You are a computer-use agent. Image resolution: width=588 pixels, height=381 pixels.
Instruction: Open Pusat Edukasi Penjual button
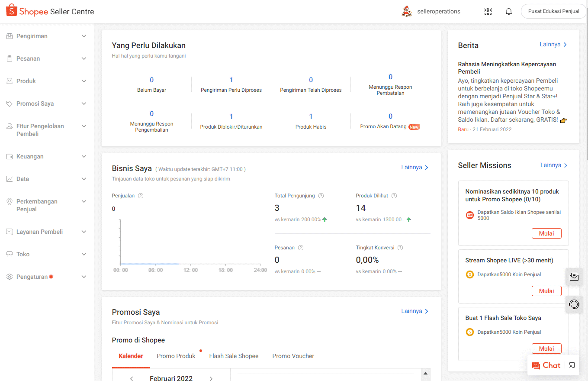553,11
